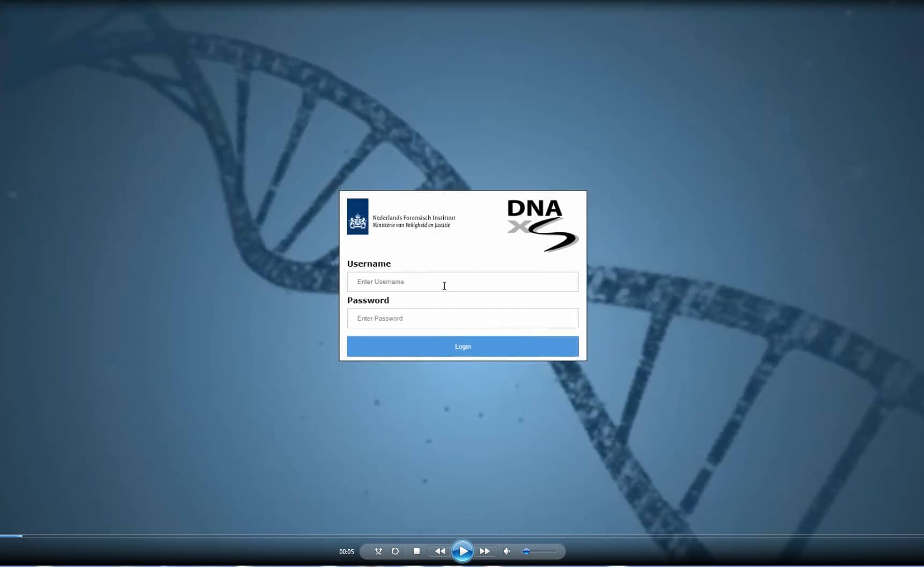Image resolution: width=924 pixels, height=567 pixels.
Task: Click the Enter Password field
Action: pyautogui.click(x=463, y=318)
